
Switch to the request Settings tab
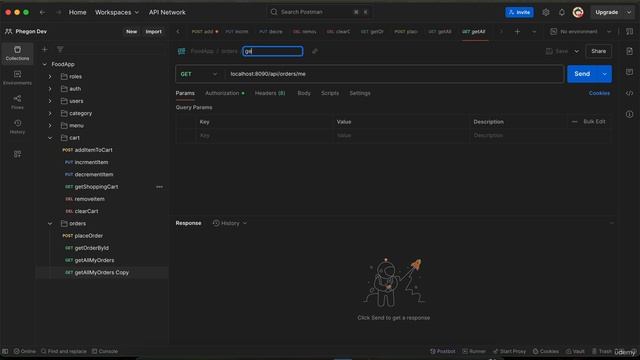pyautogui.click(x=360, y=93)
